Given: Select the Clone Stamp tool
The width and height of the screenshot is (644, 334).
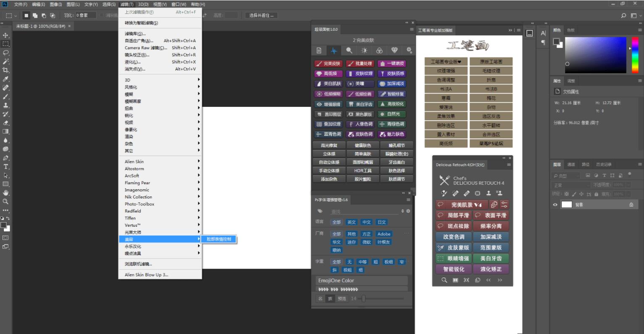Looking at the screenshot, I should [6, 106].
